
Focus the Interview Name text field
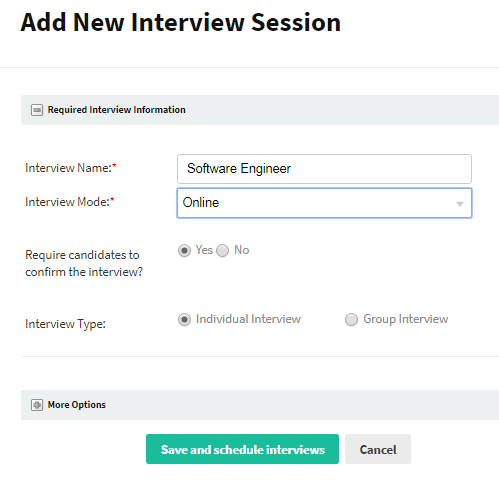pos(324,169)
